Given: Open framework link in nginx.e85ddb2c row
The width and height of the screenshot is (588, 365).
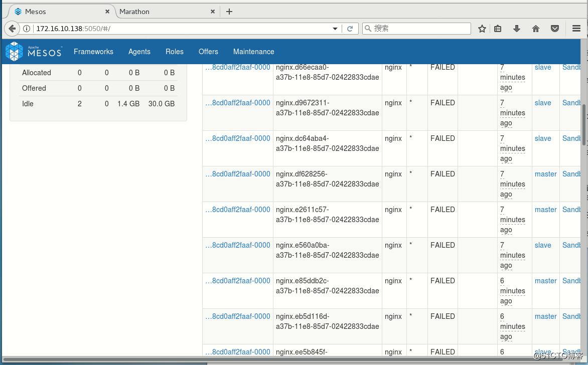Looking at the screenshot, I should [238, 281].
